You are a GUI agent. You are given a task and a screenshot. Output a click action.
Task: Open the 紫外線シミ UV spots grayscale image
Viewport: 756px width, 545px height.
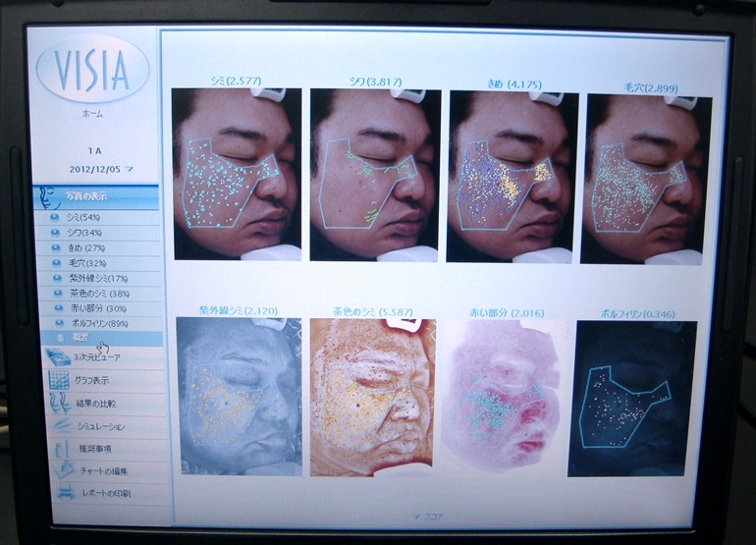point(240,397)
